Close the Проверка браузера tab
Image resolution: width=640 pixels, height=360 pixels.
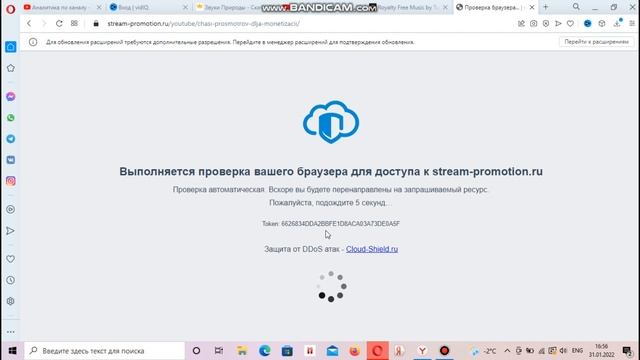(532, 7)
